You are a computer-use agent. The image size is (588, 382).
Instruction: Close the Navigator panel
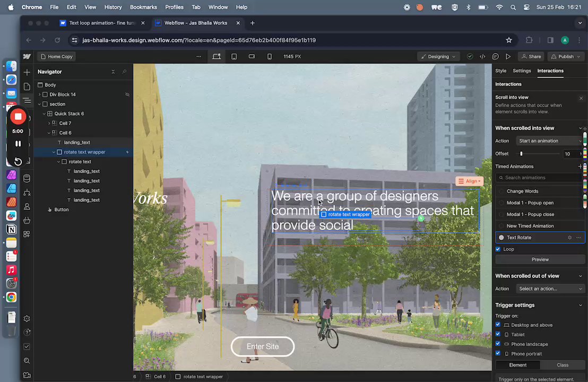(113, 72)
